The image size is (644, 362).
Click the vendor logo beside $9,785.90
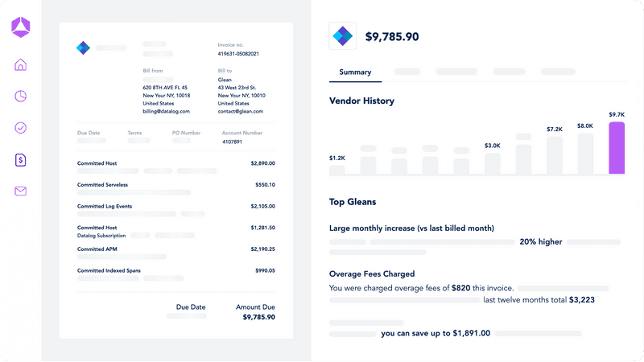343,37
